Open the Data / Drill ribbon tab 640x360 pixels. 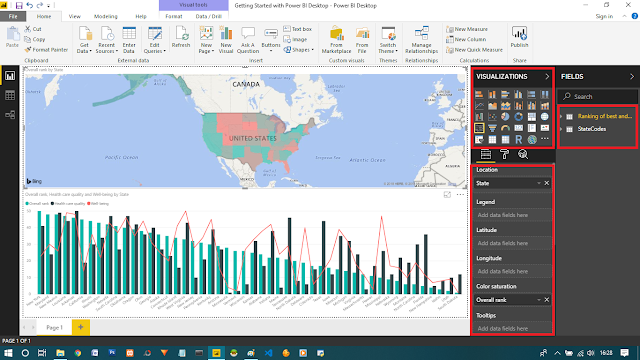(209, 16)
